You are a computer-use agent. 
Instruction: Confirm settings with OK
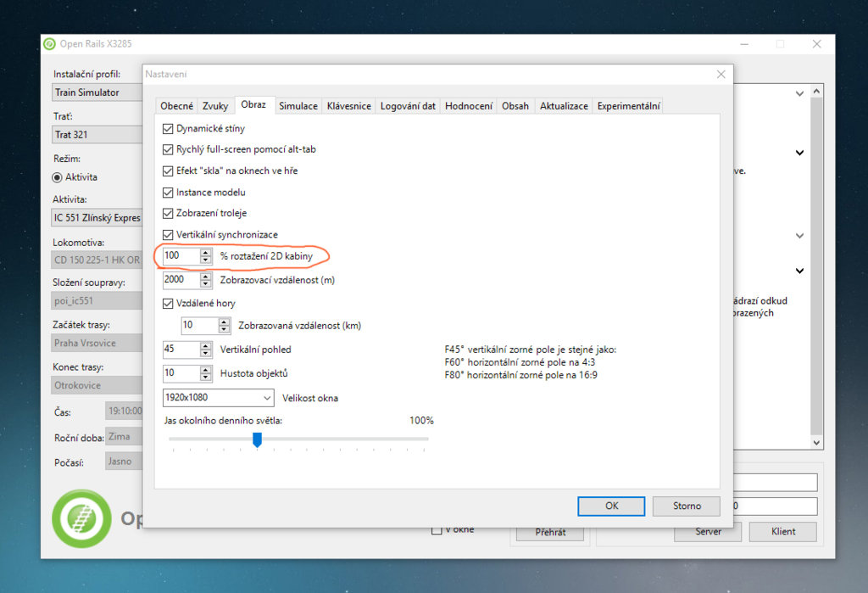(611, 506)
